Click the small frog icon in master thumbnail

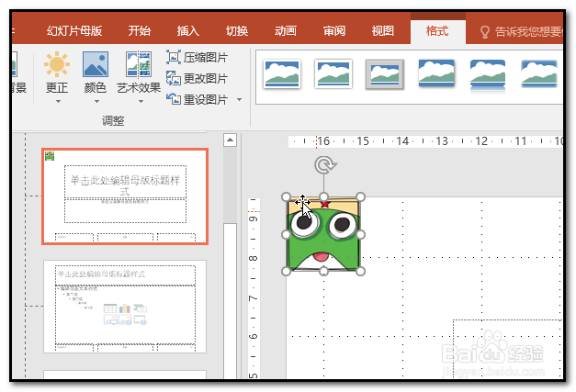click(x=50, y=156)
